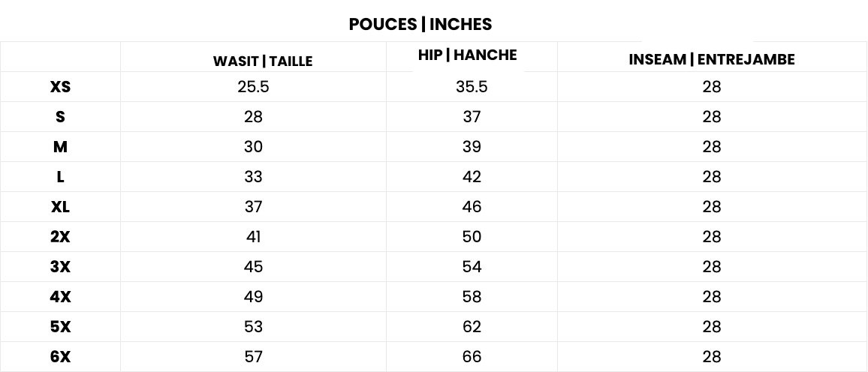The height and width of the screenshot is (372, 868).
Task: Select the hip value 58 for 4X
Action: [472, 297]
